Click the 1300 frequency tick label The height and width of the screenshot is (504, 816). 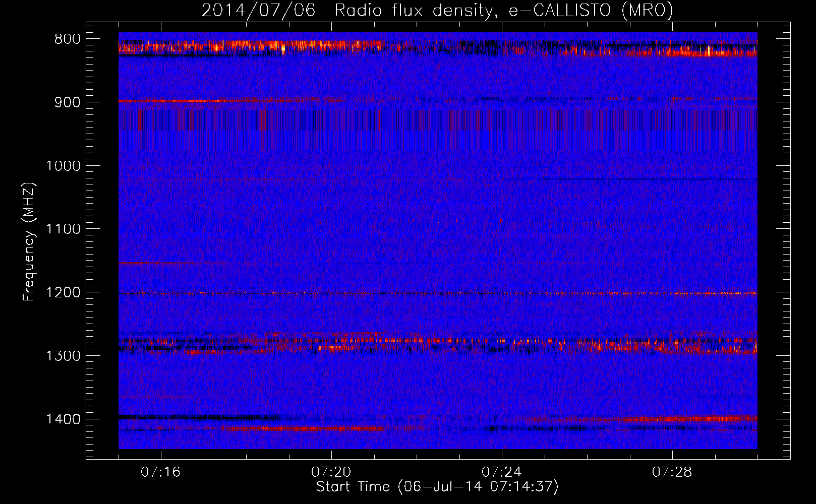[x=63, y=356]
